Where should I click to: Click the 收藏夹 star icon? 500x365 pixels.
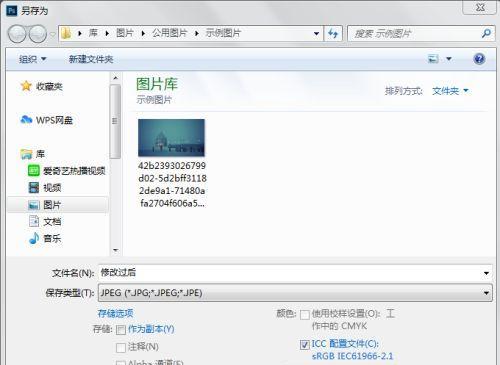[x=26, y=86]
